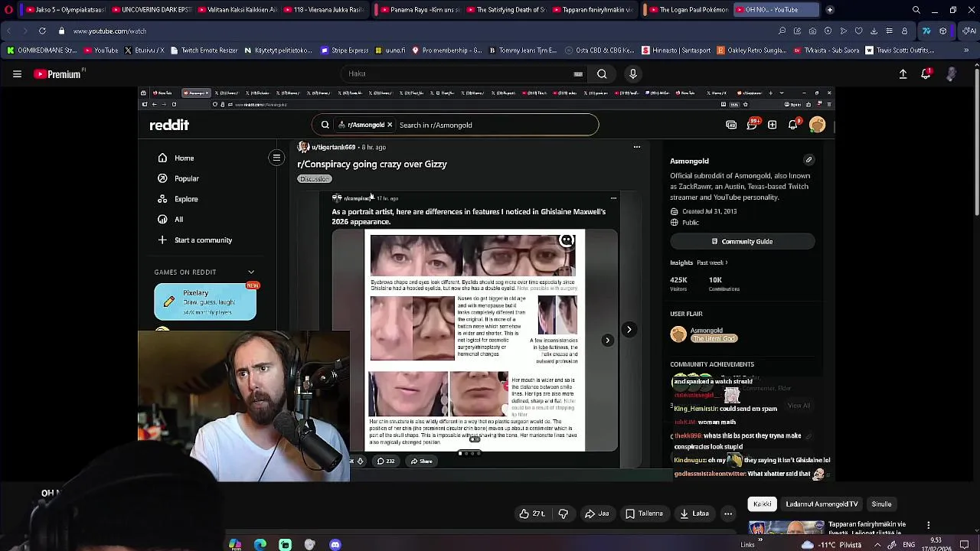Go to the YouTube Premium home logo

(x=57, y=74)
